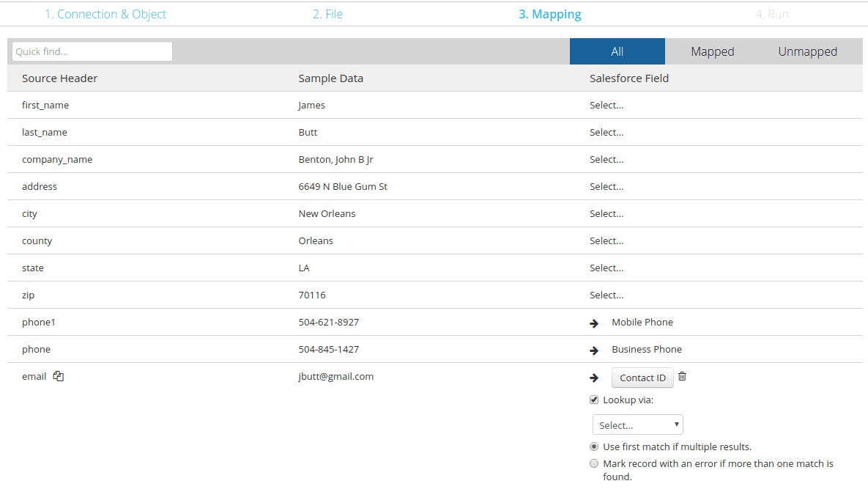Click the zip source header
Screen dimensions: 868x489
(x=29, y=295)
